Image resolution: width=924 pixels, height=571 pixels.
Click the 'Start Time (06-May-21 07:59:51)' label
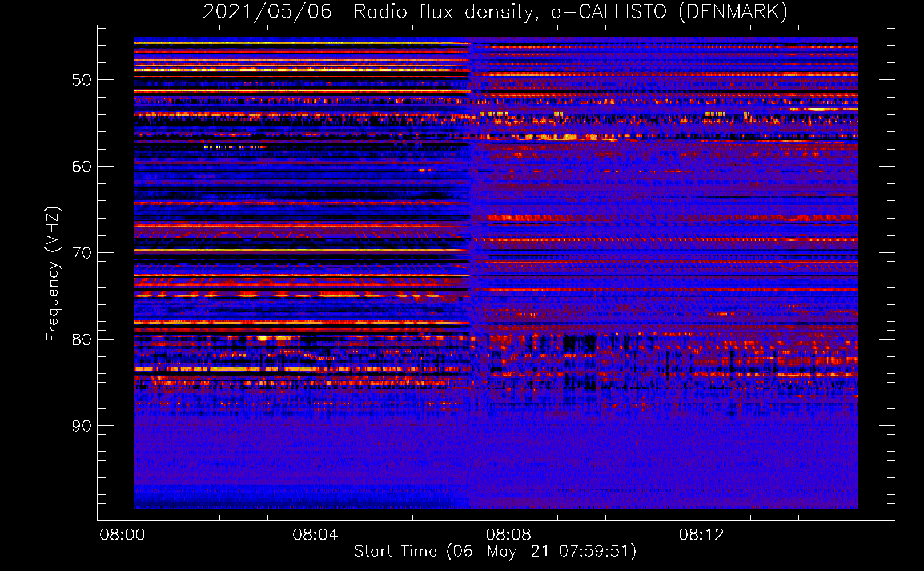coord(495,552)
